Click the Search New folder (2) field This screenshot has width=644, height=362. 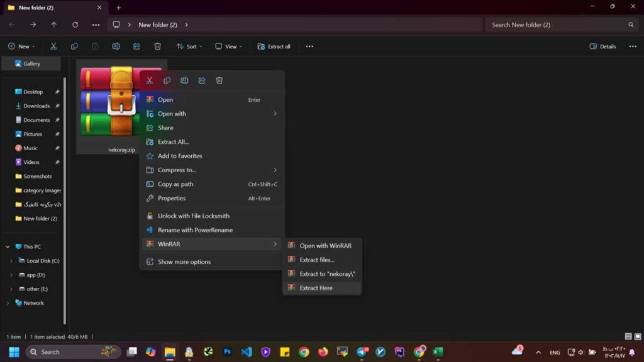tap(557, 25)
